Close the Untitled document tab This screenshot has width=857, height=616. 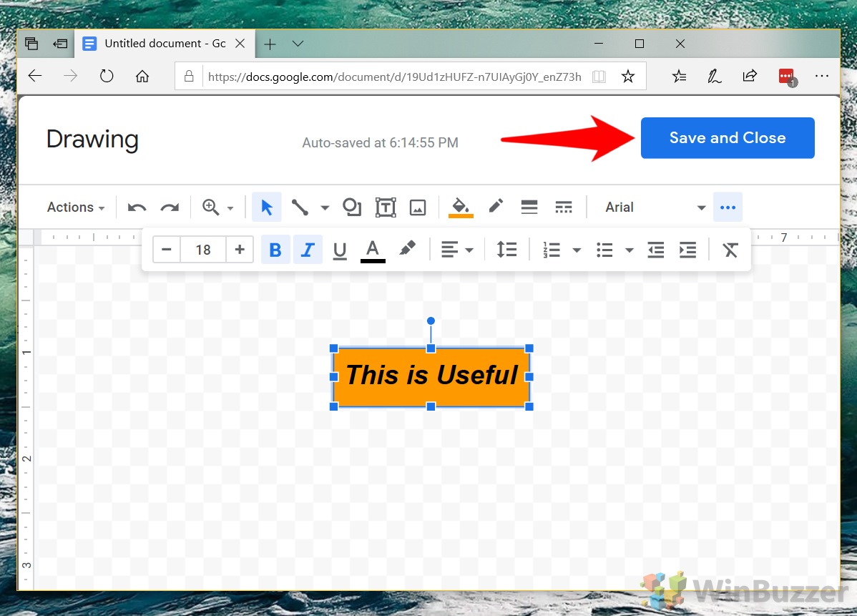point(240,44)
